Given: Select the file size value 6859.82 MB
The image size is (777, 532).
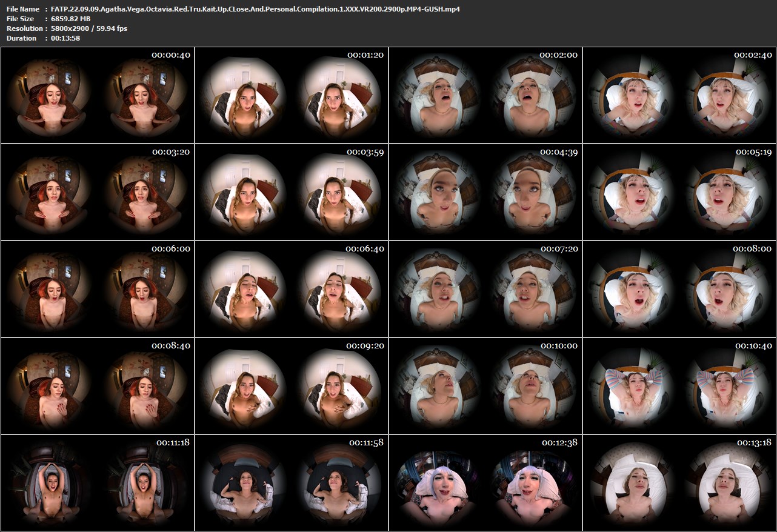Looking at the screenshot, I should pos(70,19).
